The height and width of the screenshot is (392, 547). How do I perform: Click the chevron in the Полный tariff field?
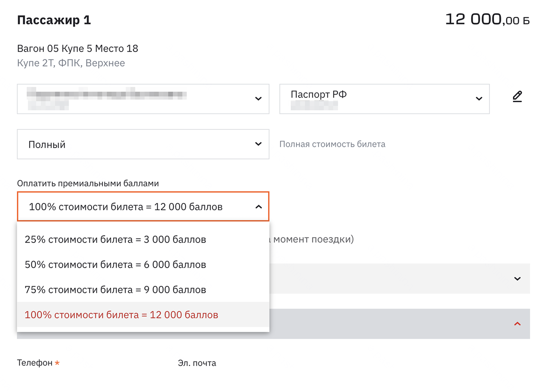pos(258,144)
